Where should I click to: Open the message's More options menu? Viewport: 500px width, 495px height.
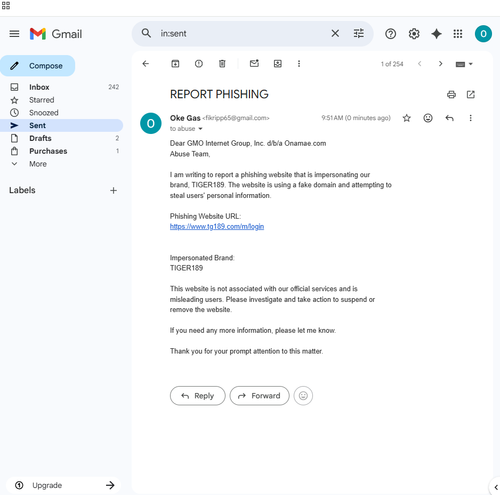471,118
